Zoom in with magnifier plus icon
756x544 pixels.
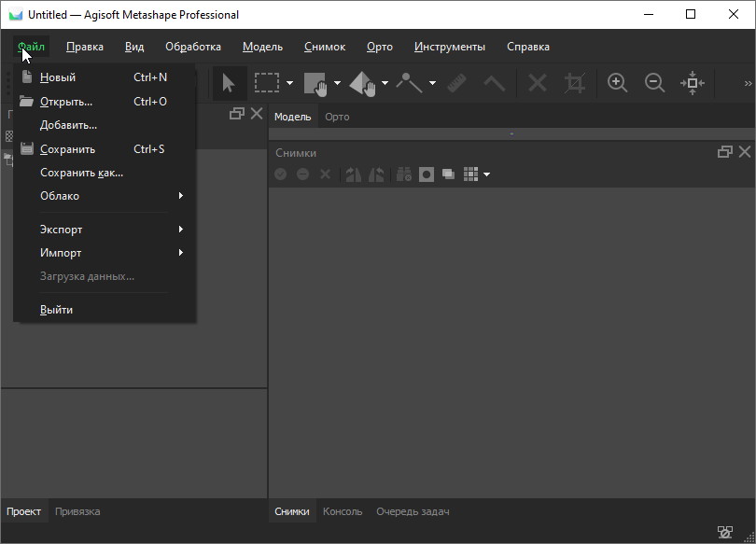coord(617,83)
